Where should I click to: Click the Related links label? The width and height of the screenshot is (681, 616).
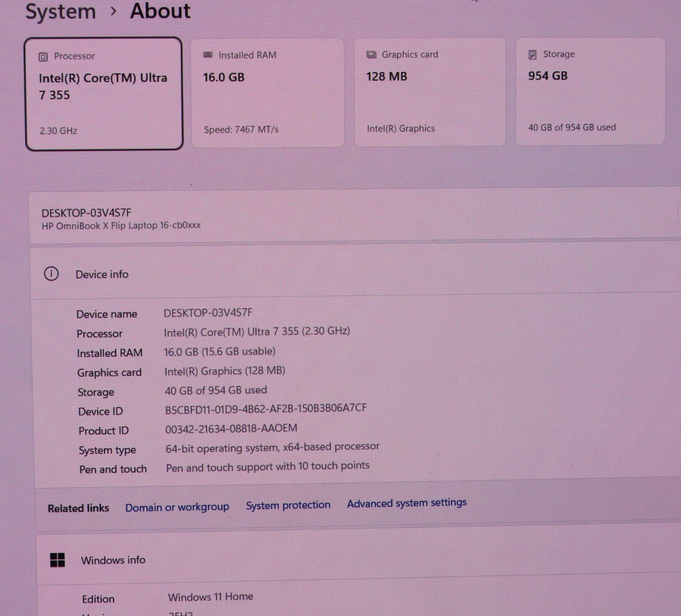[78, 508]
